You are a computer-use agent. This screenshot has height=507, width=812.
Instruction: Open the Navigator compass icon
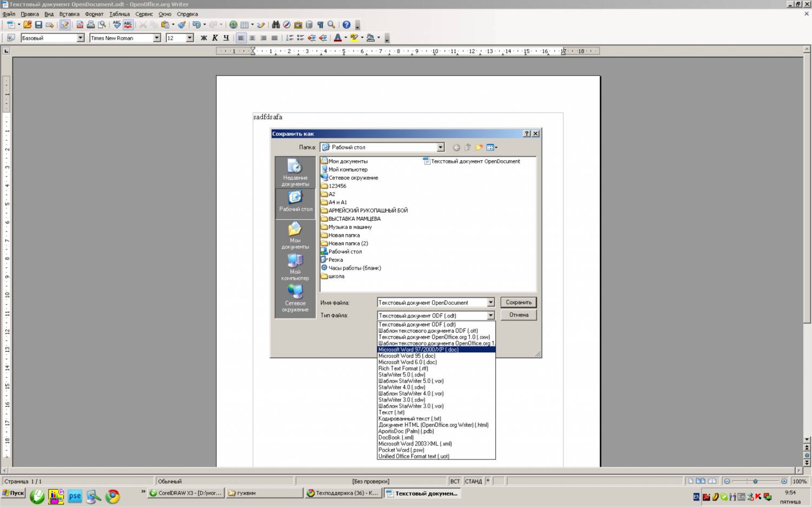click(x=287, y=24)
